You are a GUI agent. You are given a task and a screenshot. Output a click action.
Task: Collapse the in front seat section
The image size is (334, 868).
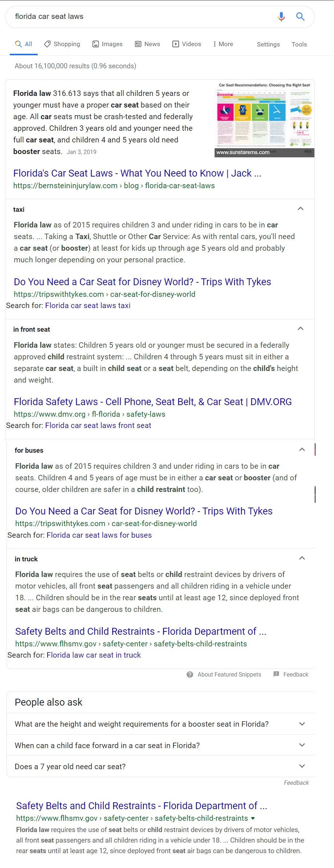coord(301,328)
